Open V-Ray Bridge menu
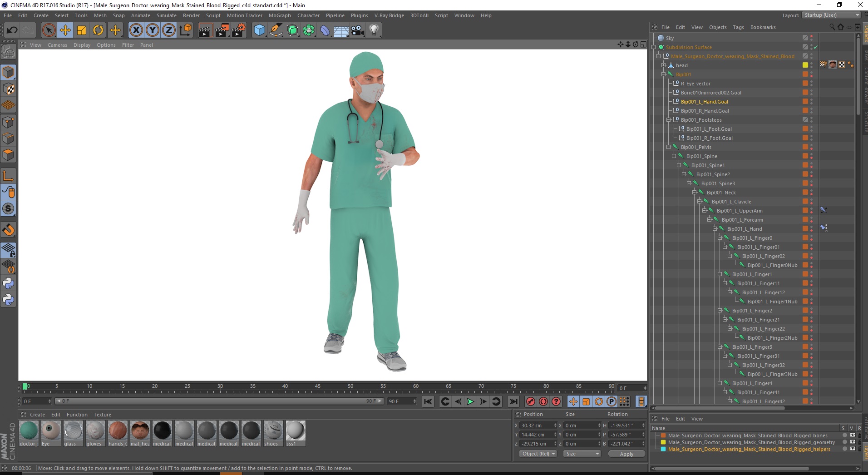Image resolution: width=868 pixels, height=475 pixels. (389, 15)
